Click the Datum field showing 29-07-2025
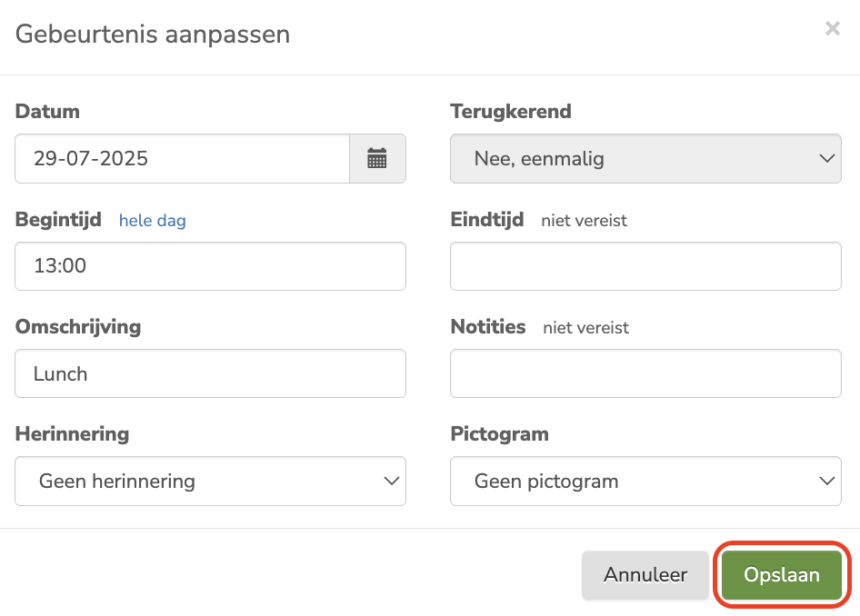The height and width of the screenshot is (616, 860). pyautogui.click(x=182, y=158)
